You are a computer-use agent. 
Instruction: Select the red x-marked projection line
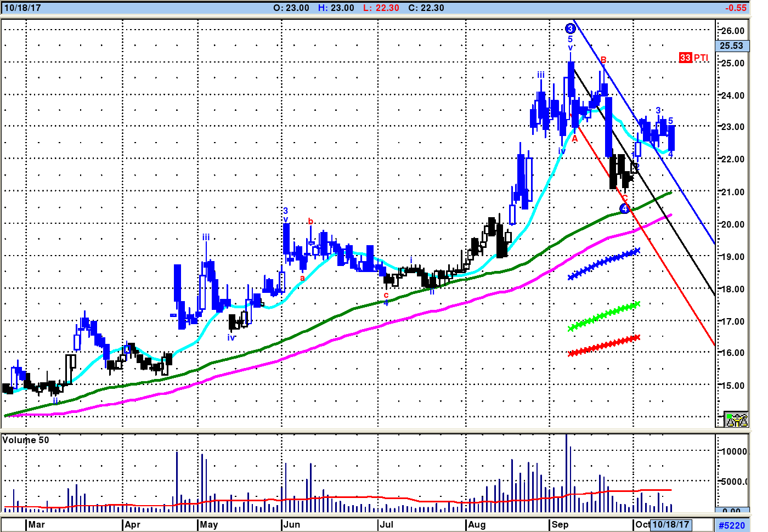pyautogui.click(x=604, y=346)
